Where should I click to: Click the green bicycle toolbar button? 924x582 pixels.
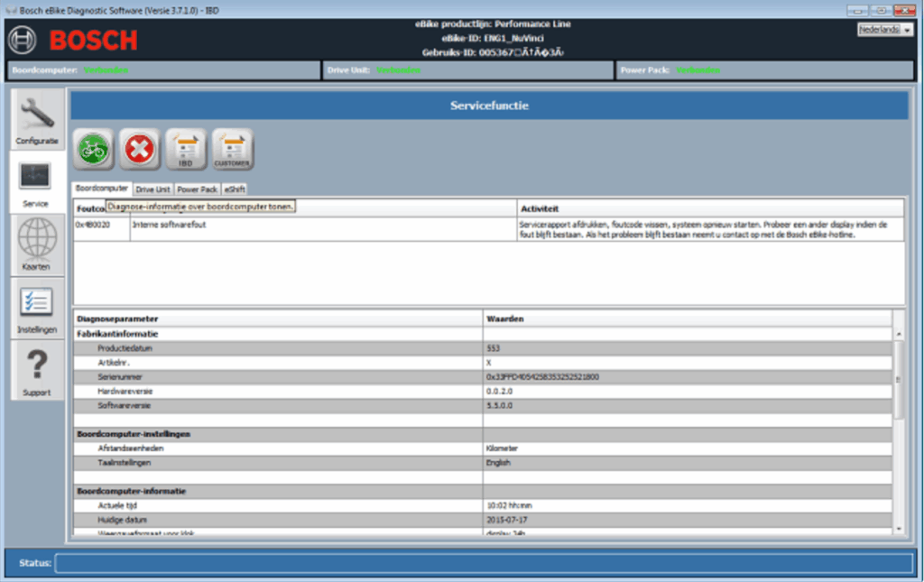coord(93,150)
